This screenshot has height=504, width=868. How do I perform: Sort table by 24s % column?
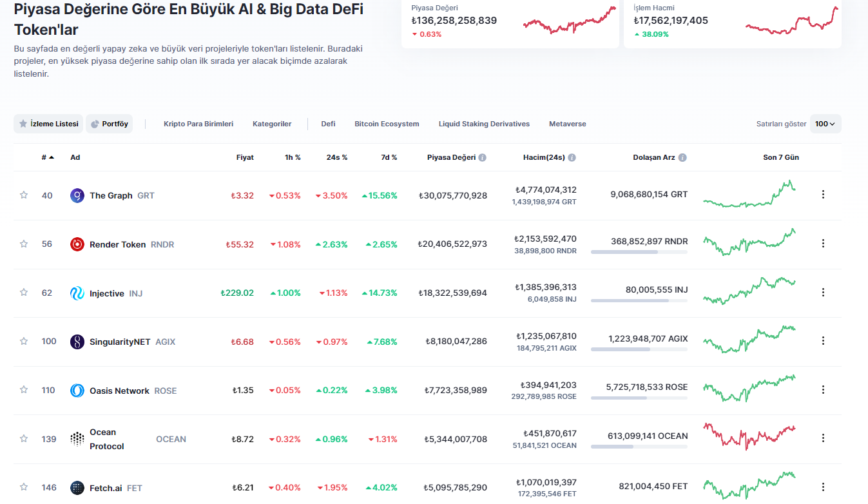point(337,157)
